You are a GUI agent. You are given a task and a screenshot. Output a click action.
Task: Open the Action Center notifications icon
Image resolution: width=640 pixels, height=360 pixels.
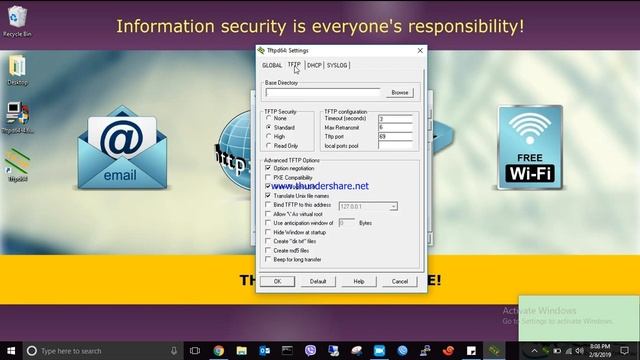click(x=624, y=351)
